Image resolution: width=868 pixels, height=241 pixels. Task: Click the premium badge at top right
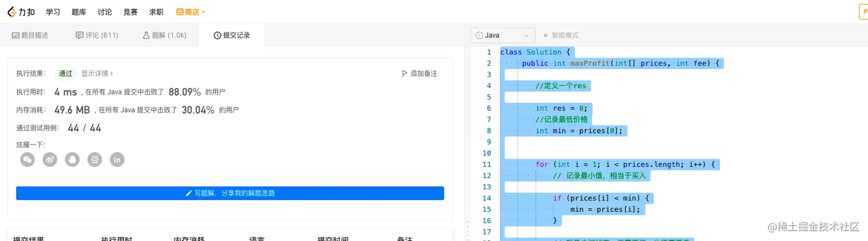863,12
